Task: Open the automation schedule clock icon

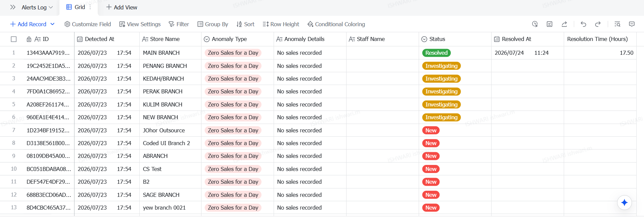Action: pos(535,24)
